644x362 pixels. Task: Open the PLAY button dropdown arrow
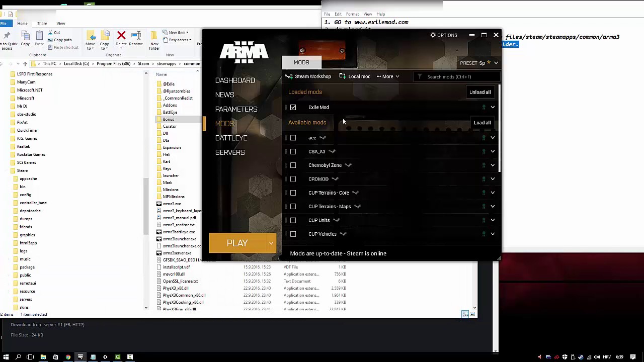point(271,243)
